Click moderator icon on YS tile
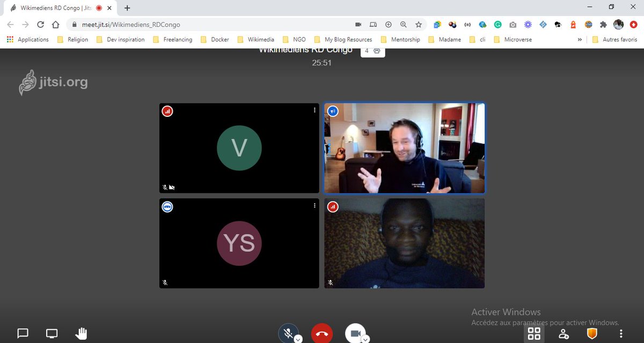 [x=167, y=206]
